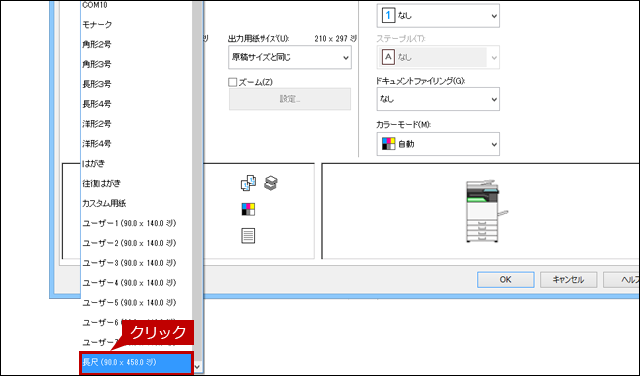
Task: Click the printer machine image
Action: [x=486, y=211]
